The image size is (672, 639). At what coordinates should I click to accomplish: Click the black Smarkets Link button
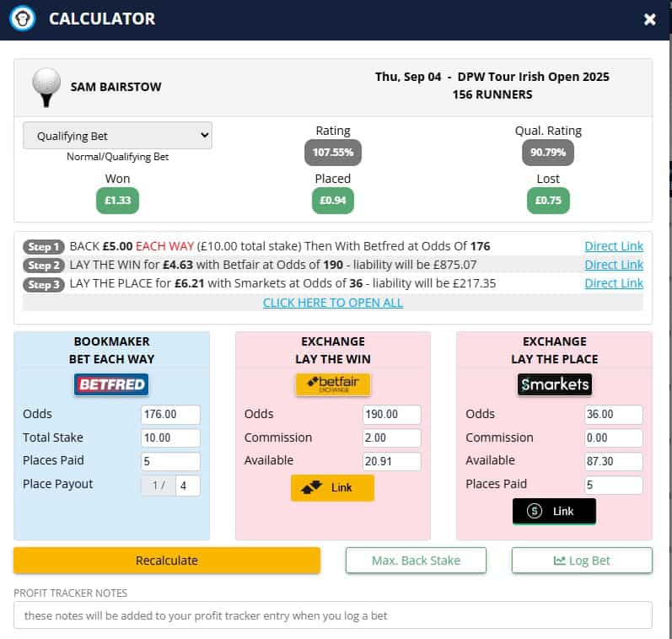pos(554,511)
